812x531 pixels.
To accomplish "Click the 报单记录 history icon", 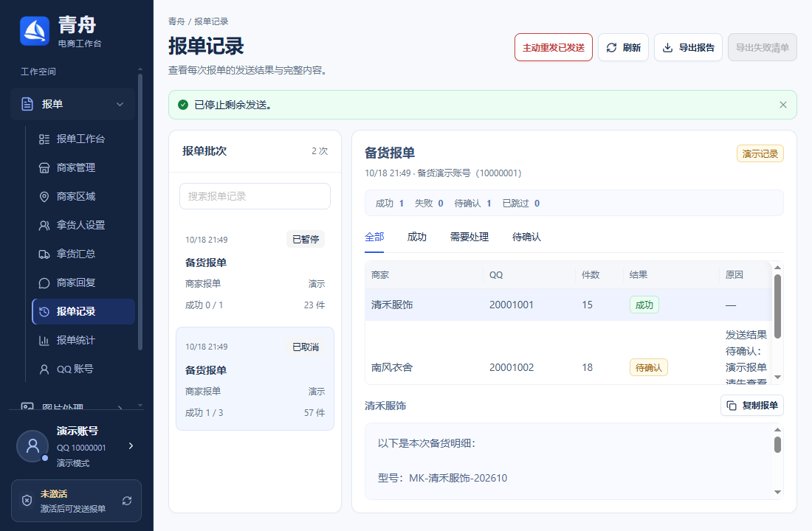I will pos(44,311).
